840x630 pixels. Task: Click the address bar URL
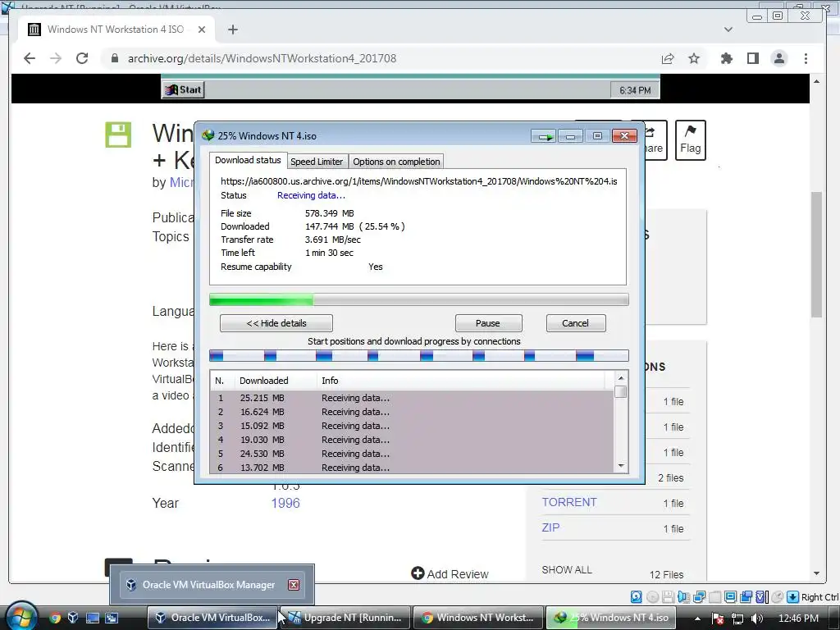262,58
